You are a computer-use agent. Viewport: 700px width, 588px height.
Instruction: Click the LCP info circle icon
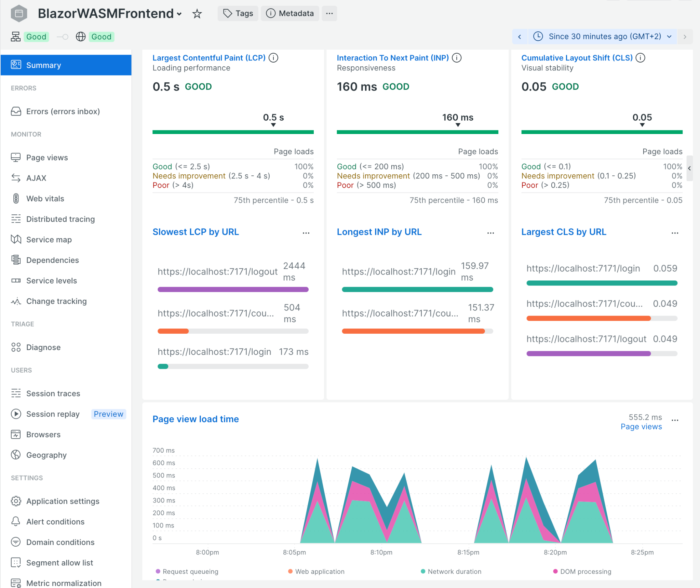click(x=273, y=58)
